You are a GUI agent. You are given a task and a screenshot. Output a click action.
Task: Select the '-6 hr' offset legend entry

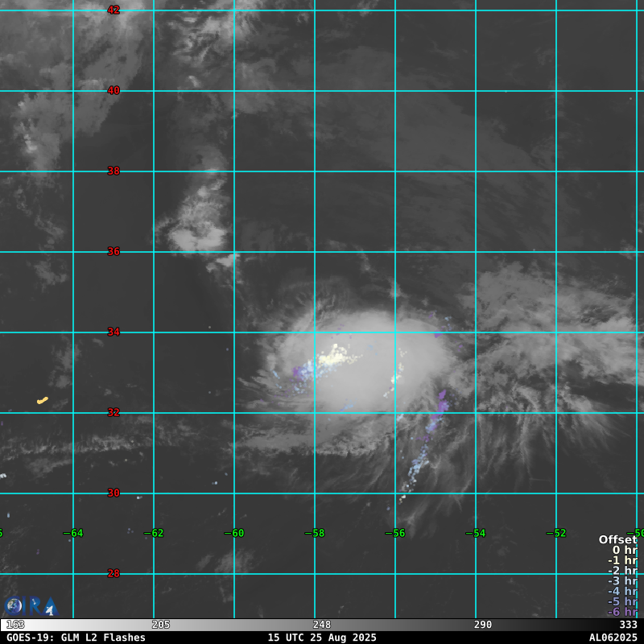point(621,612)
